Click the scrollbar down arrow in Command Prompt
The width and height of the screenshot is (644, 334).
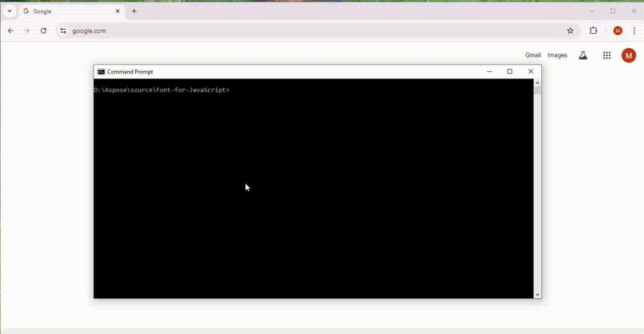(537, 294)
